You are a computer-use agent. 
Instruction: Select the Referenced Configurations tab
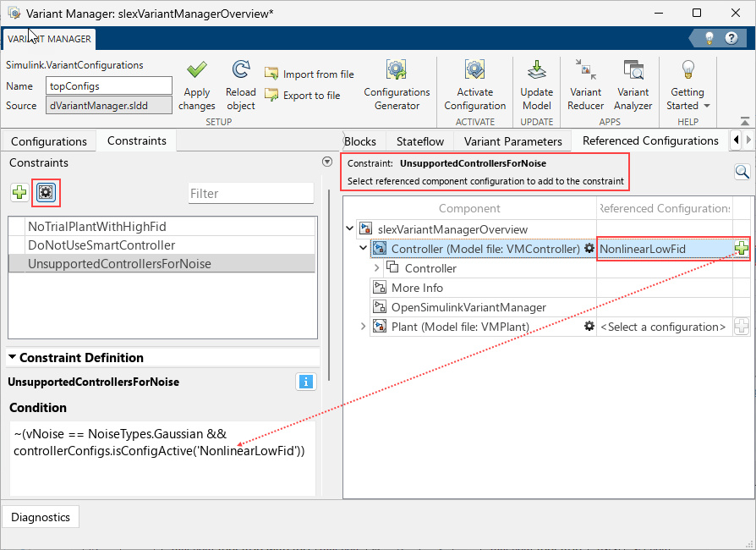(x=650, y=140)
